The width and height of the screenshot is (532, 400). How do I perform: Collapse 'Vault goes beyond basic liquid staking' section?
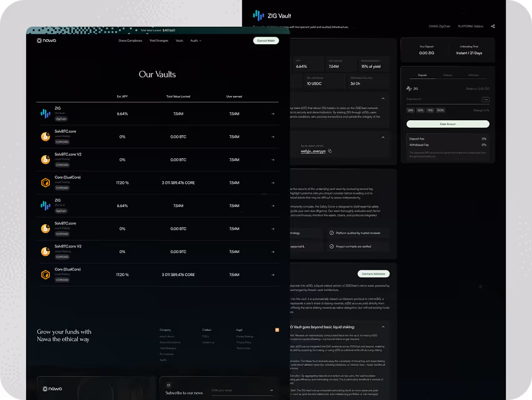click(x=383, y=327)
